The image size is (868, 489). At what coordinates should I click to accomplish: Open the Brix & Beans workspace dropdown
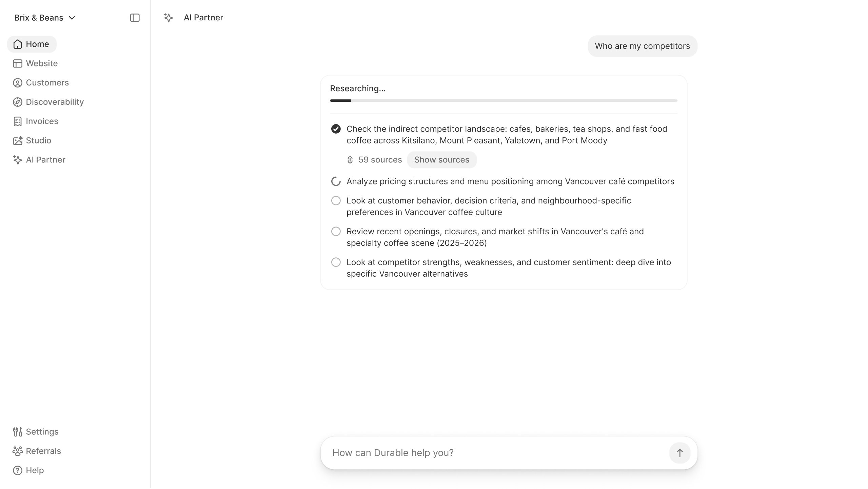[45, 18]
